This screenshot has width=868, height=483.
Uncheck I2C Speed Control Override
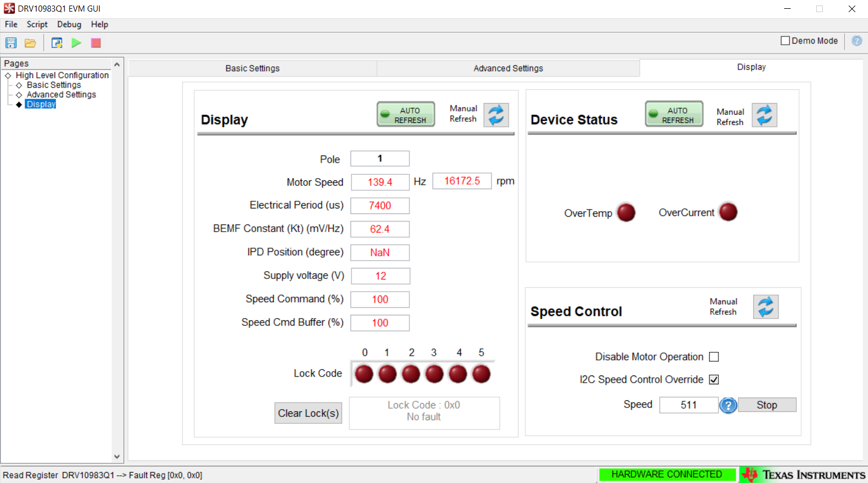714,379
